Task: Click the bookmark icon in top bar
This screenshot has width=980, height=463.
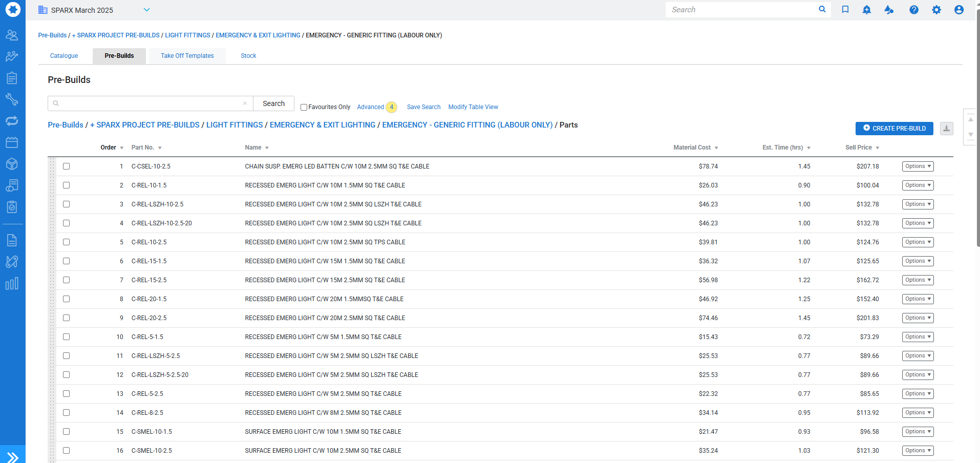Action: [845, 10]
